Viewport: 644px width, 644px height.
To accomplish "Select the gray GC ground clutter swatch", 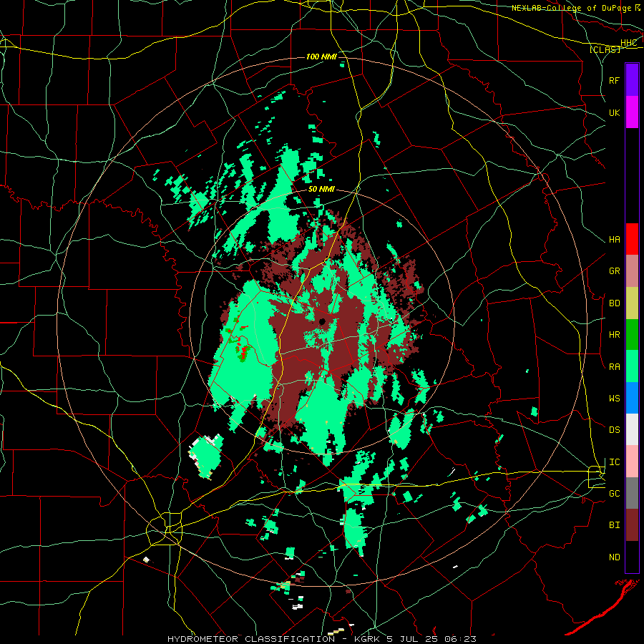I will tap(632, 493).
